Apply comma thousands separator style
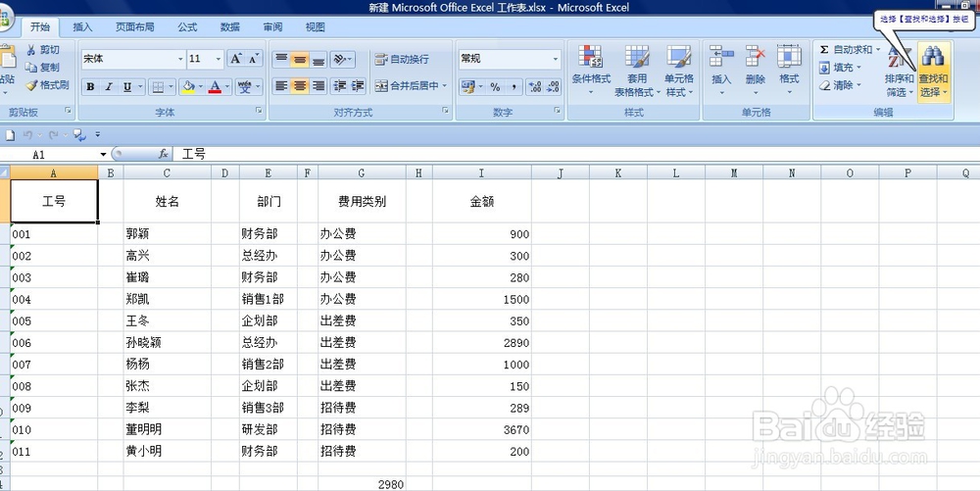The height and width of the screenshot is (491, 980). pos(514,87)
